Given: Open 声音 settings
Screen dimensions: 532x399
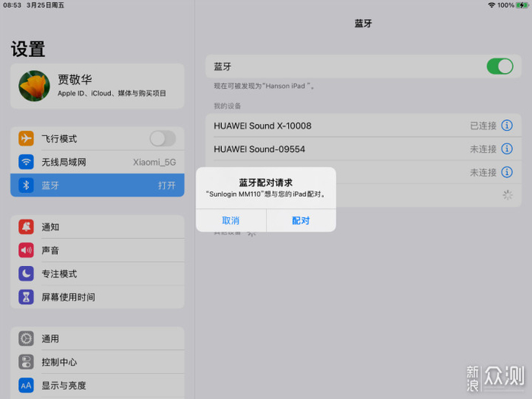Looking at the screenshot, I should [97, 250].
